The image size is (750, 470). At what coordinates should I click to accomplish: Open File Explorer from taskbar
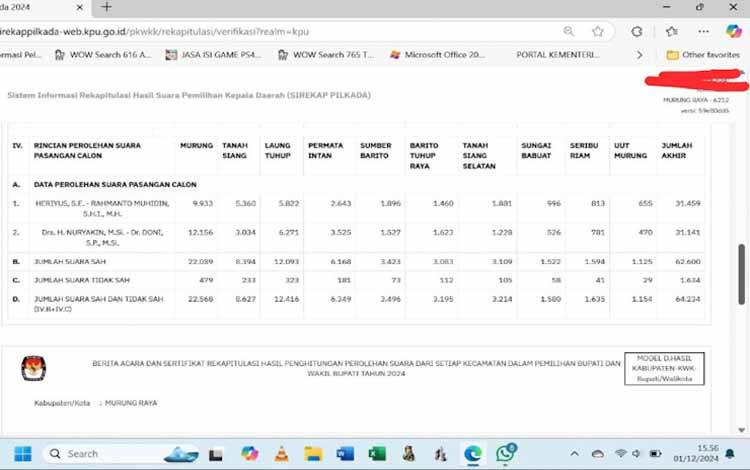tap(313, 454)
